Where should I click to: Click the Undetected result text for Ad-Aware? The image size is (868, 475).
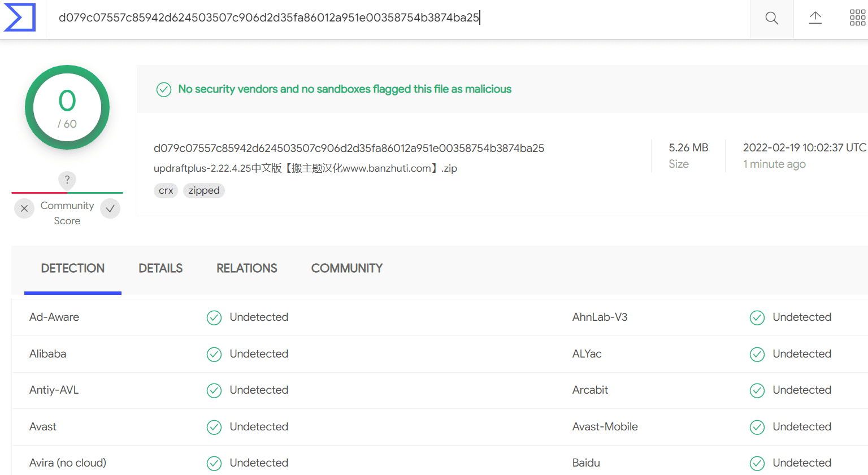pos(259,317)
